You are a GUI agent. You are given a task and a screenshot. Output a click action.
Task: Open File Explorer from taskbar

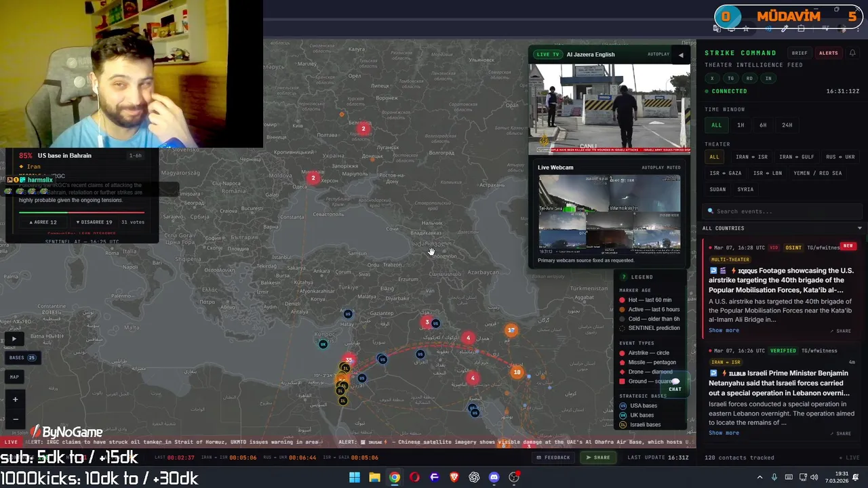tap(374, 477)
